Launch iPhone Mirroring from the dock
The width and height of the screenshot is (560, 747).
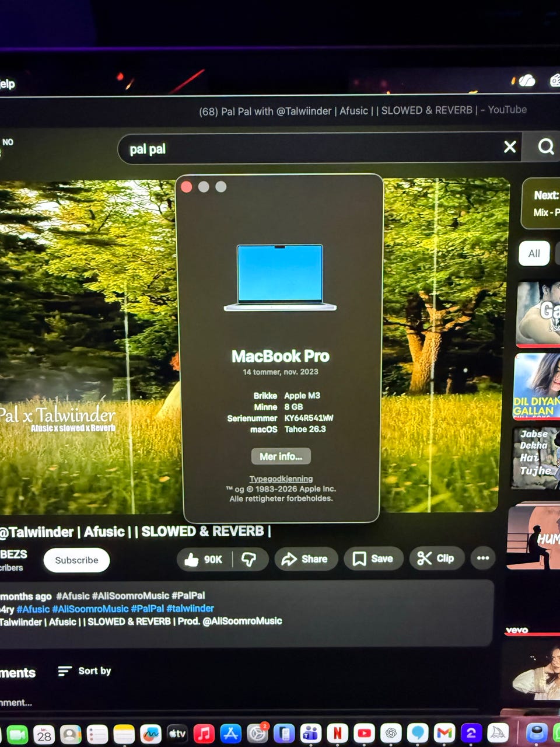(284, 732)
